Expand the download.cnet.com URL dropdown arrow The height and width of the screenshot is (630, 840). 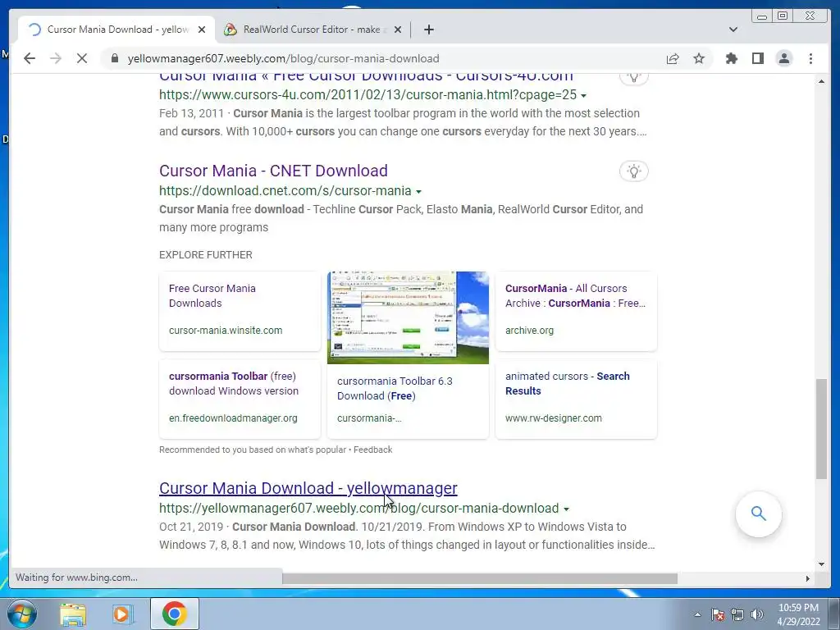point(418,191)
